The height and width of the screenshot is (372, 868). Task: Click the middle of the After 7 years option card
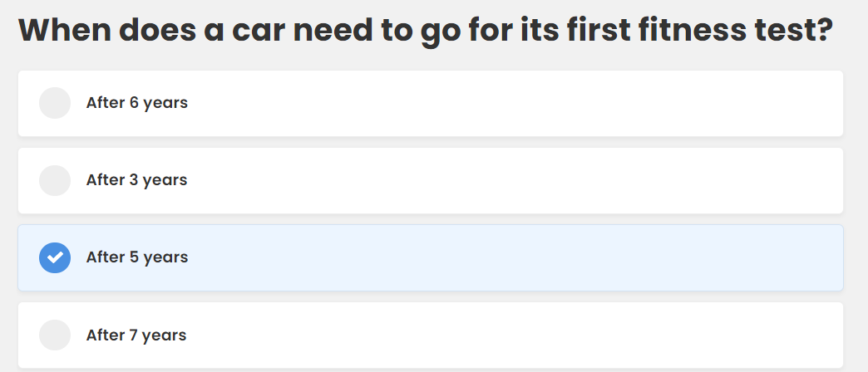coord(431,335)
